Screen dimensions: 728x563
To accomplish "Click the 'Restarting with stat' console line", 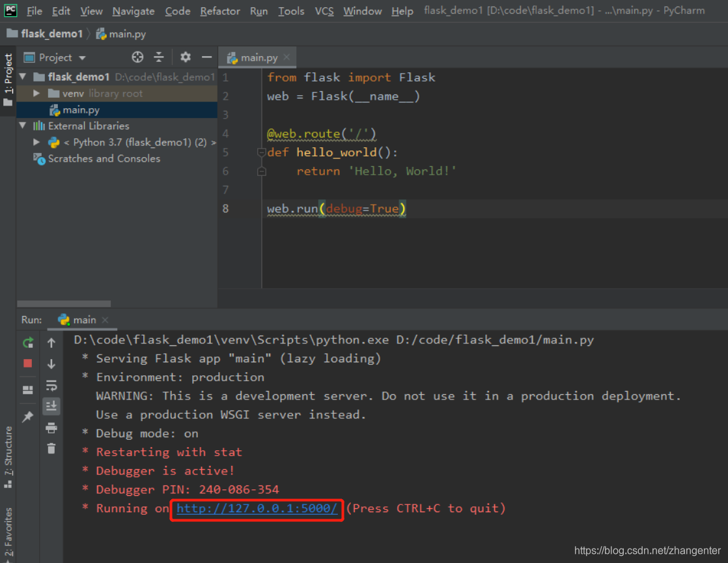I will (x=162, y=452).
